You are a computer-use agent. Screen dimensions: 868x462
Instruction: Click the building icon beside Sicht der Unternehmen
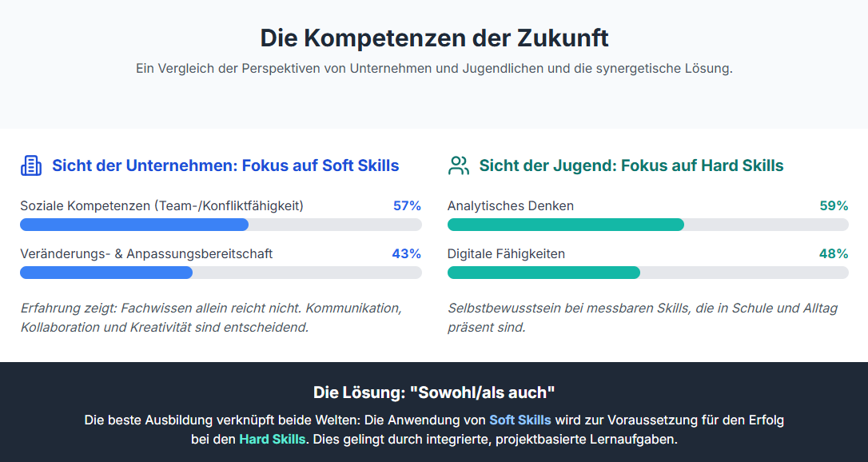click(x=30, y=165)
